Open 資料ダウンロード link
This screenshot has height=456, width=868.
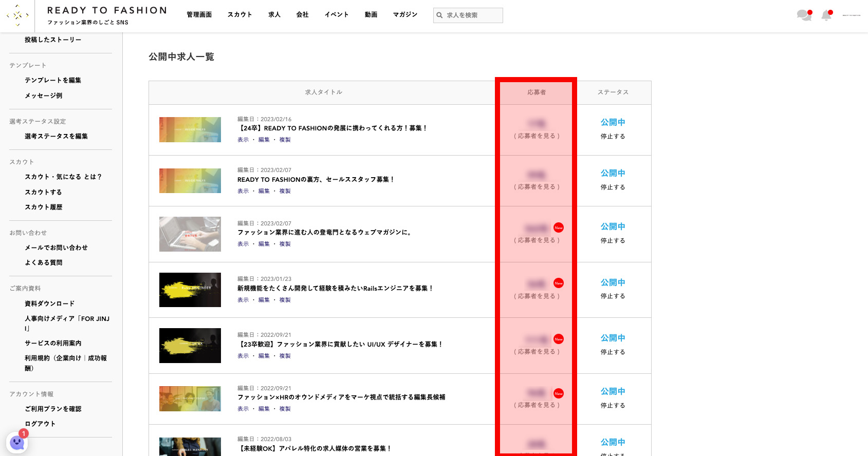[x=50, y=303]
